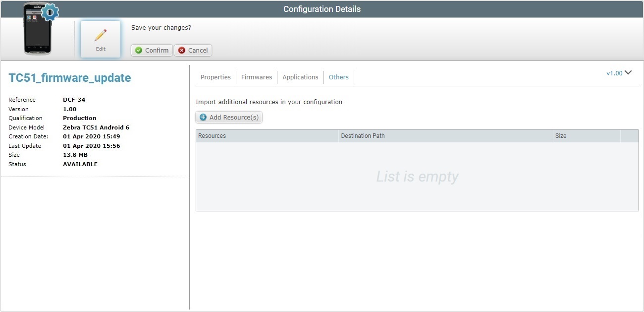Image resolution: width=644 pixels, height=312 pixels.
Task: Click the TC51_firmware_update configuration title
Action: click(x=69, y=77)
